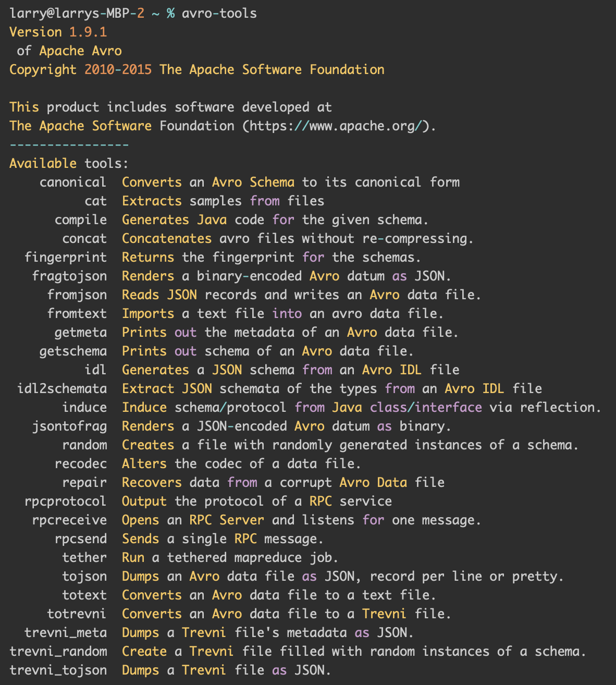The height and width of the screenshot is (685, 616).
Task: Click the 'rpcsend' tool name
Action: (x=81, y=539)
